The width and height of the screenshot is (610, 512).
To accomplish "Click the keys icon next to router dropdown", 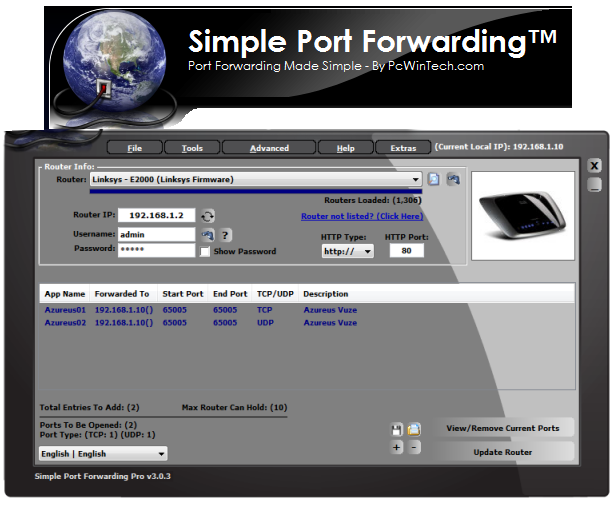I will pyautogui.click(x=453, y=179).
